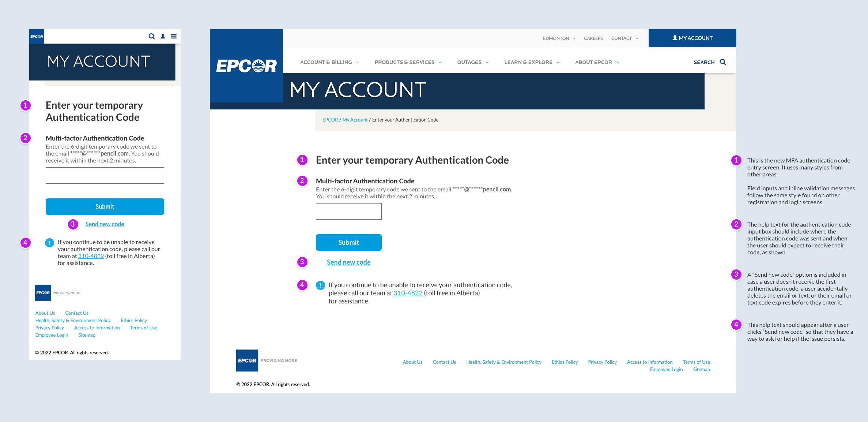This screenshot has height=422, width=868.
Task: Open the Careers link in top bar
Action: 593,38
